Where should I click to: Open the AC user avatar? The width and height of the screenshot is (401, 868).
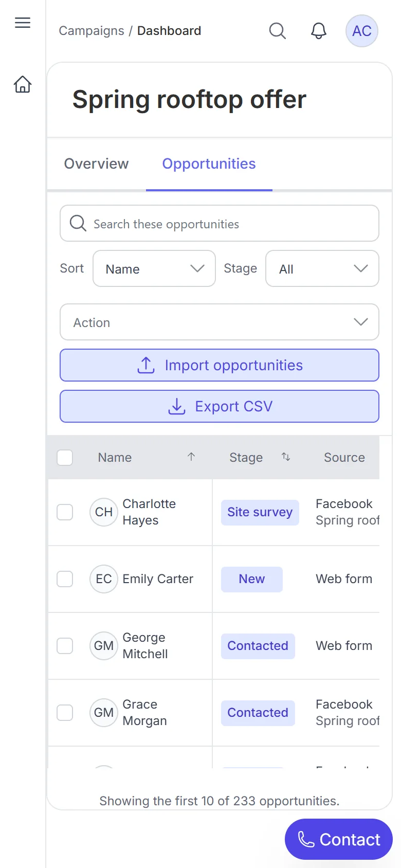(x=362, y=31)
